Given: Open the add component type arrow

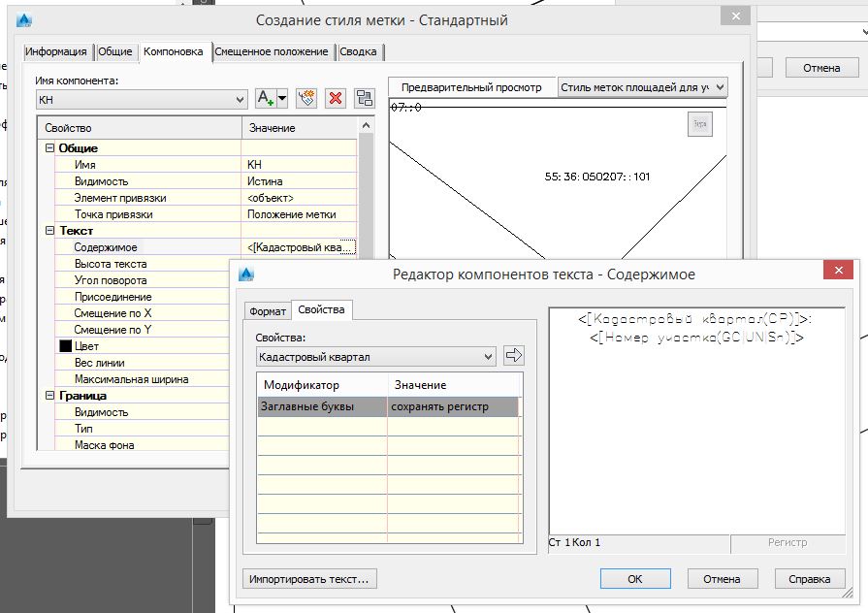Looking at the screenshot, I should pos(282,99).
